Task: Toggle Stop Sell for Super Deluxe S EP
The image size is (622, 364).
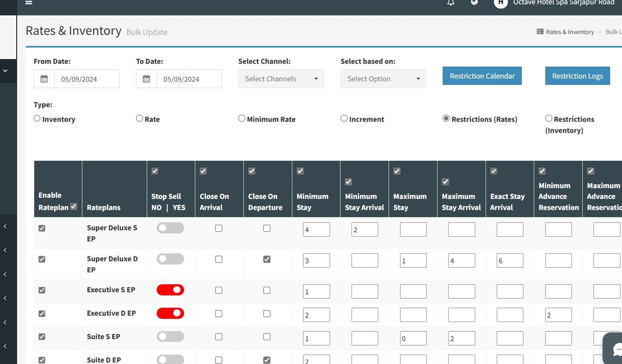Action: (x=170, y=228)
